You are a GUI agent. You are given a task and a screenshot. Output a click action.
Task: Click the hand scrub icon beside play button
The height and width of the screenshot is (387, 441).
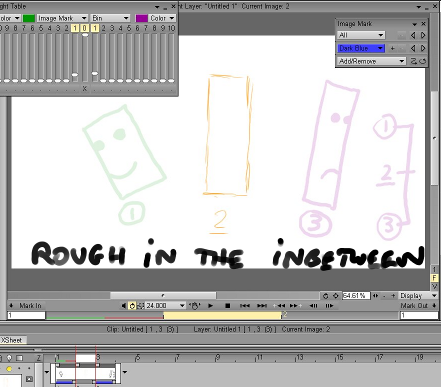[194, 306]
